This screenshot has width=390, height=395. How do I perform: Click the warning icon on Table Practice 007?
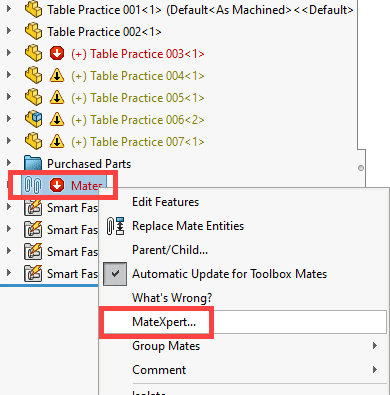57,142
